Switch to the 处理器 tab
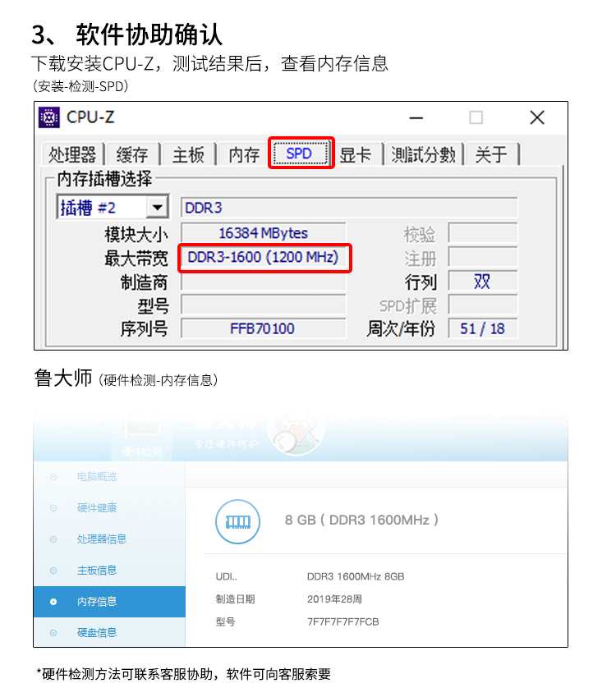The width and height of the screenshot is (616, 697). pyautogui.click(x=72, y=154)
